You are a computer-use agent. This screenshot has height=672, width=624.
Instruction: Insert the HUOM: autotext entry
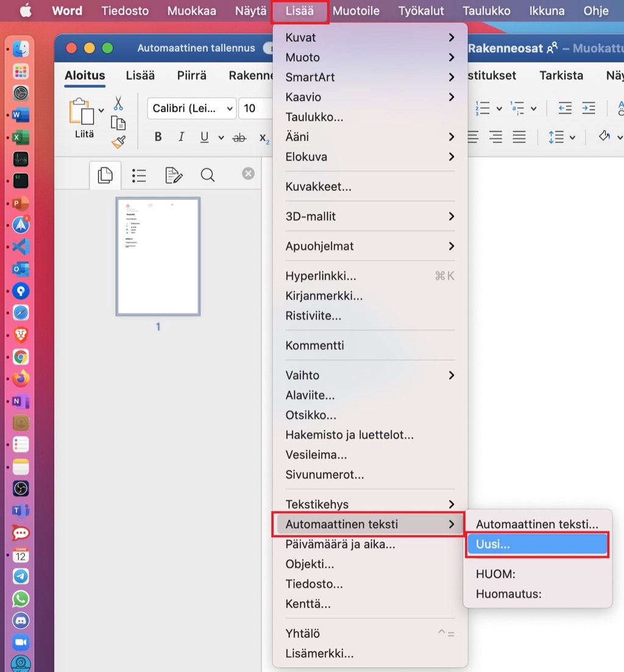[x=537, y=574]
